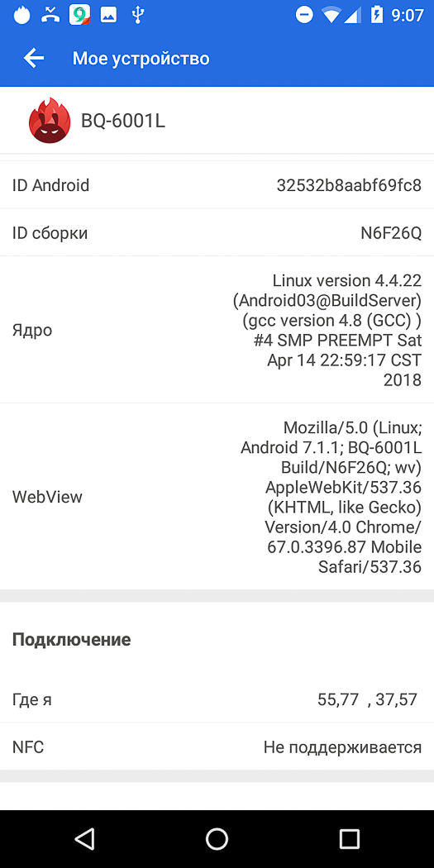Tap the Android home navigation button

coord(217,839)
